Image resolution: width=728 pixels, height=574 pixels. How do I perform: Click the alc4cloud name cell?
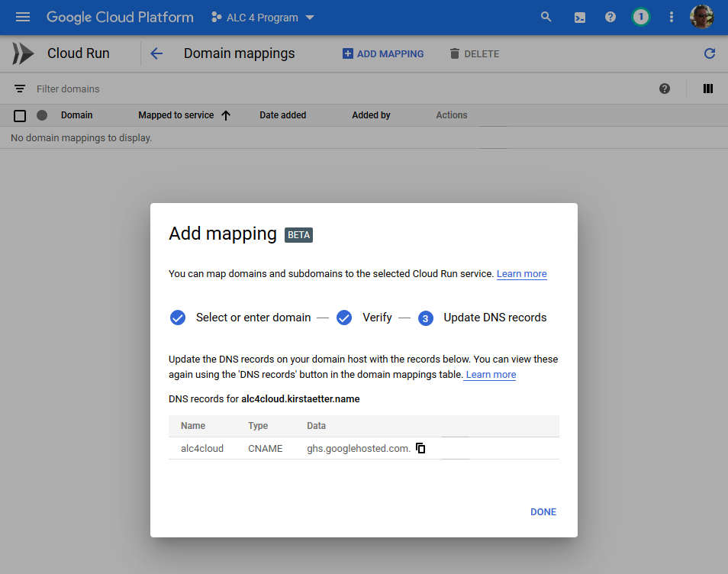point(202,449)
